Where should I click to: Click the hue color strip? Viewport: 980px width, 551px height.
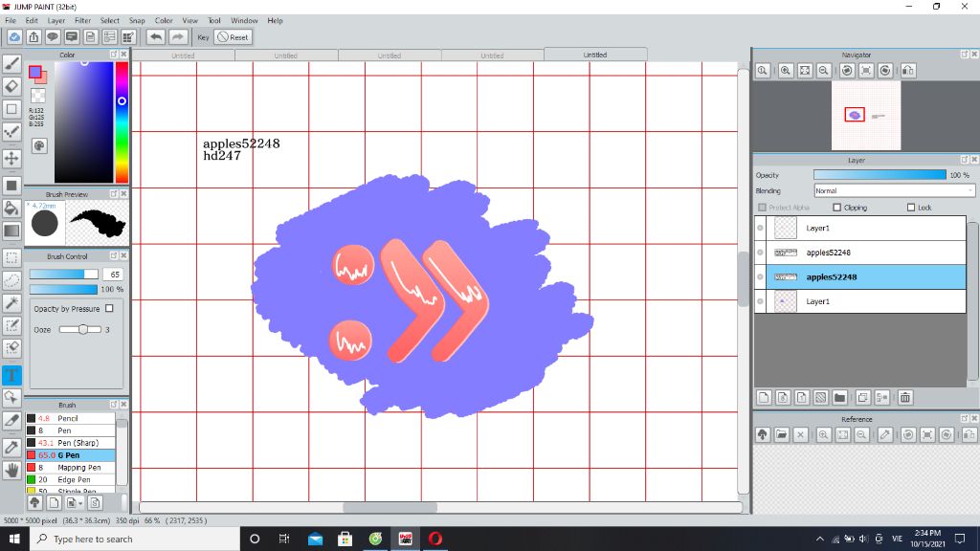(122, 121)
